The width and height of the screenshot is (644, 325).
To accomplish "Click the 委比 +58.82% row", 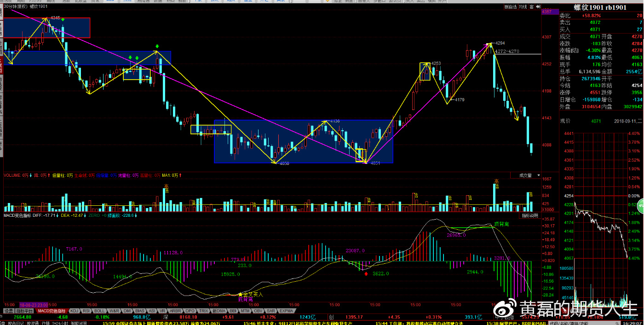I will coord(601,16).
